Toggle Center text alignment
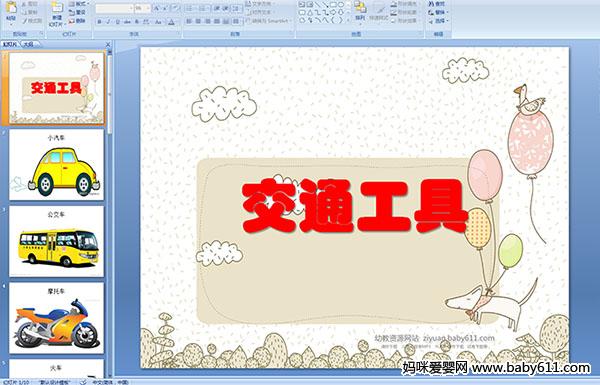This screenshot has height=385, width=600. pyautogui.click(x=198, y=21)
